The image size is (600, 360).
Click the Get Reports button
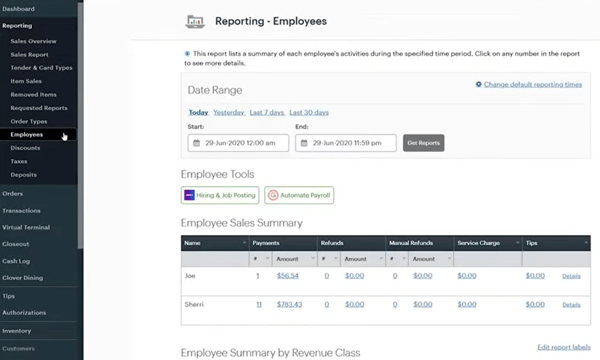[424, 143]
